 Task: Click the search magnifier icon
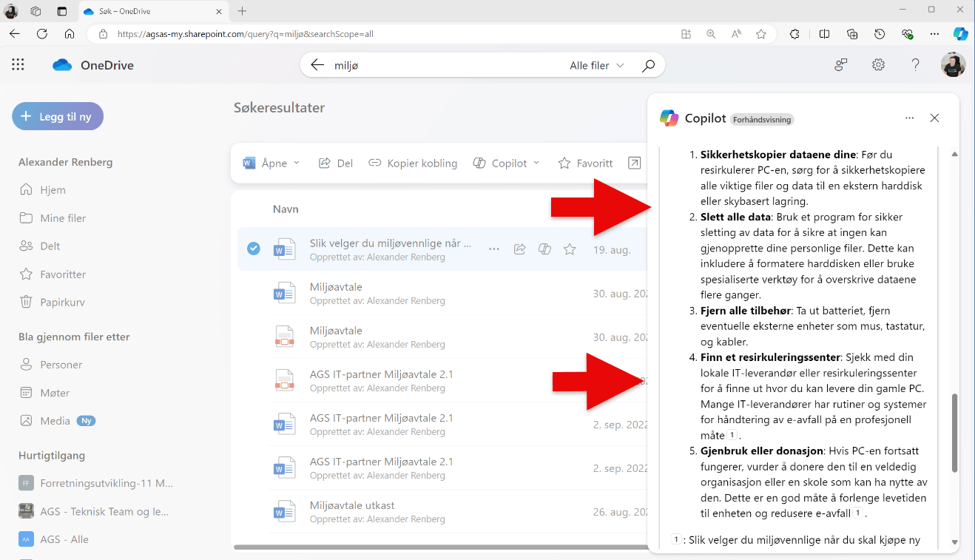[x=648, y=65]
